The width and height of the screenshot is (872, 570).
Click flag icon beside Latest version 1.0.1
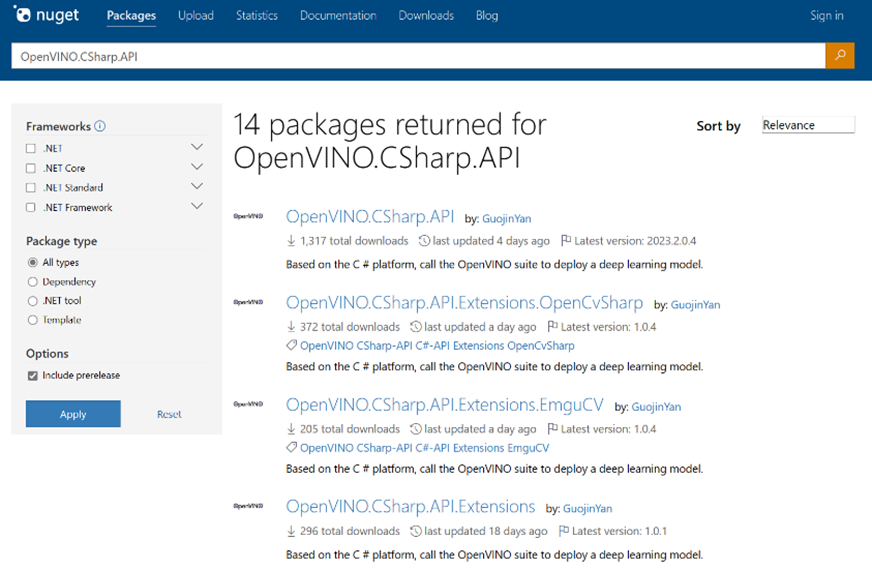tap(563, 531)
